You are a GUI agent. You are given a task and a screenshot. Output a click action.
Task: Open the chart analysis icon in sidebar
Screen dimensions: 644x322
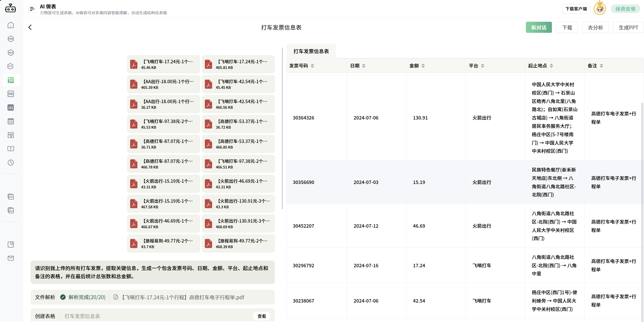pos(10,107)
